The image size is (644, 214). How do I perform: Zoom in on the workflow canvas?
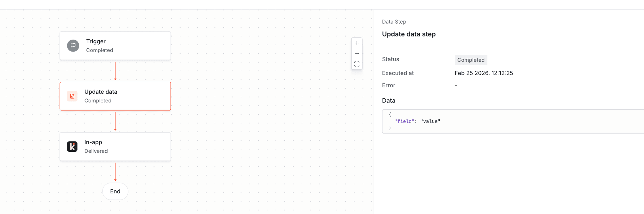tap(357, 43)
